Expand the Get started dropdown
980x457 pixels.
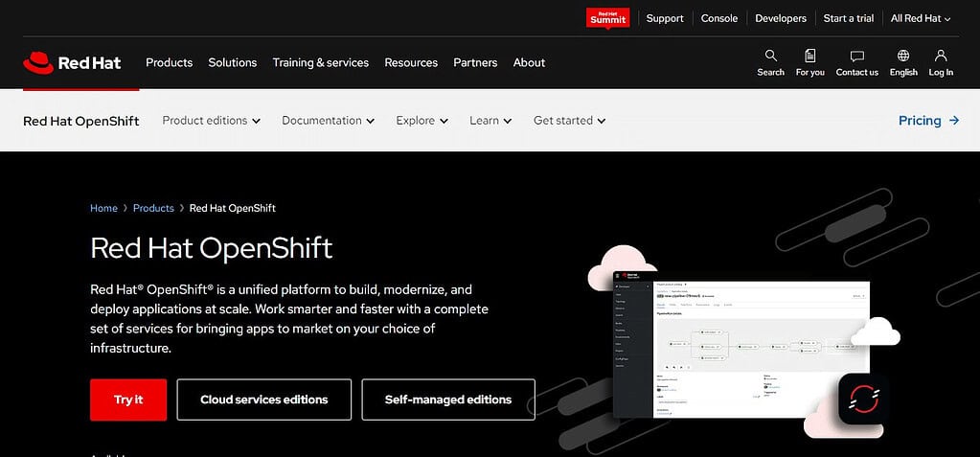[x=569, y=121]
